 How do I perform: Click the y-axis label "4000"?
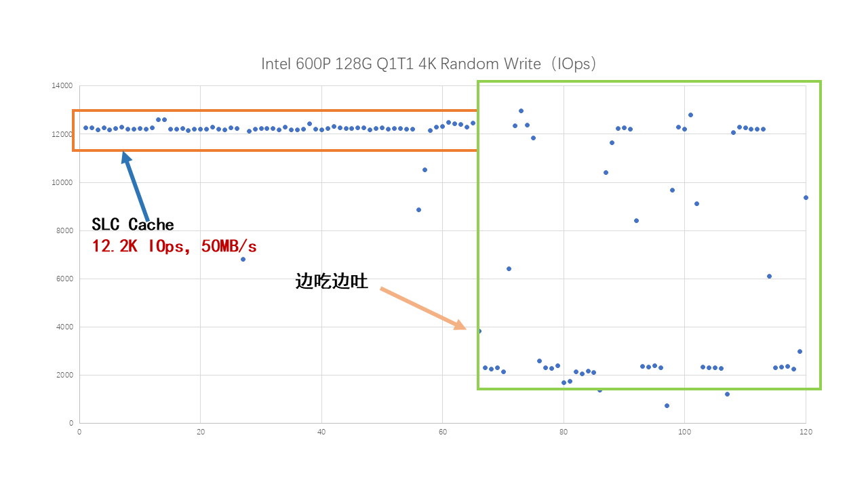coord(64,327)
